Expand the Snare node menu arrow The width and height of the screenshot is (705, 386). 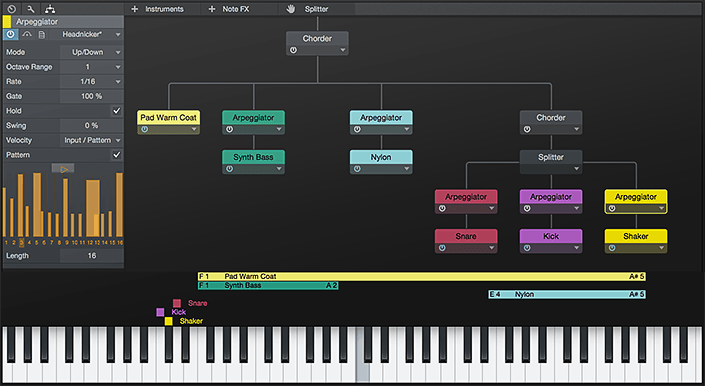tap(491, 248)
